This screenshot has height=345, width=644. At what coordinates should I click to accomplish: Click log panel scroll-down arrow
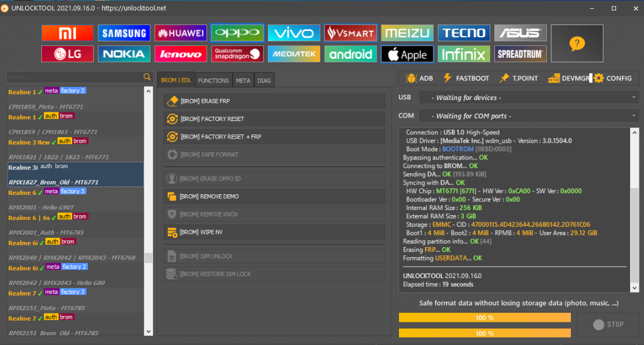(635, 287)
